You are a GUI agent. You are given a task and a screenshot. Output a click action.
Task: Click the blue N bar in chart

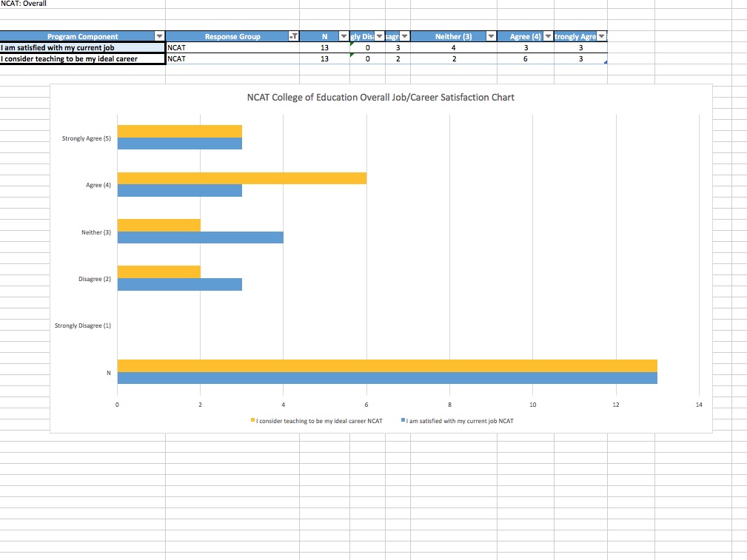386,378
